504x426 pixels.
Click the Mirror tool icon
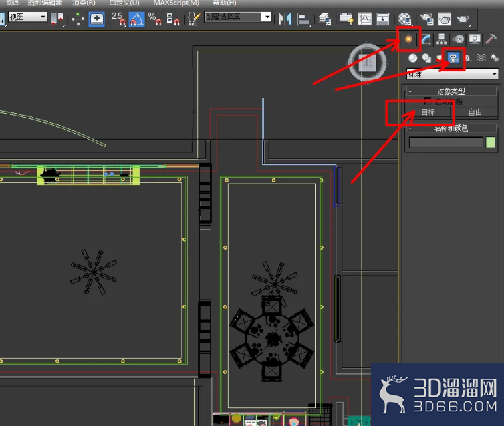coord(285,19)
